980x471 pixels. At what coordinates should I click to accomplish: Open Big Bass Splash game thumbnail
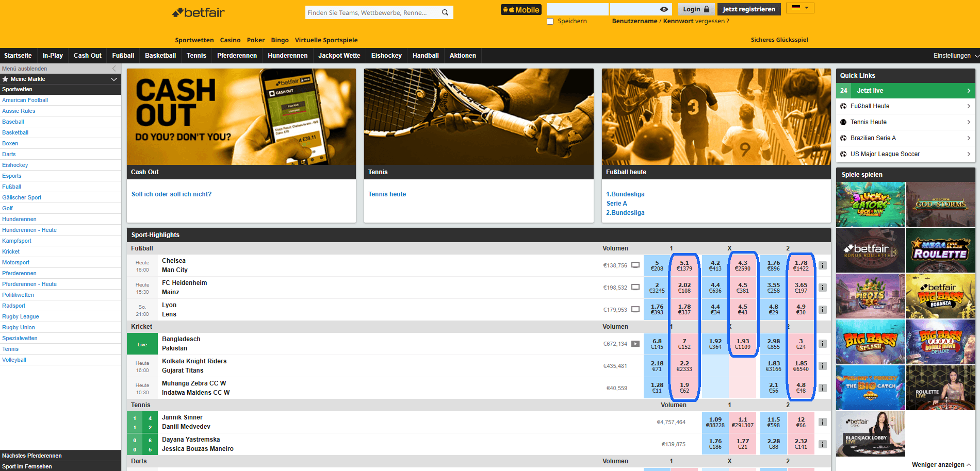click(x=871, y=342)
